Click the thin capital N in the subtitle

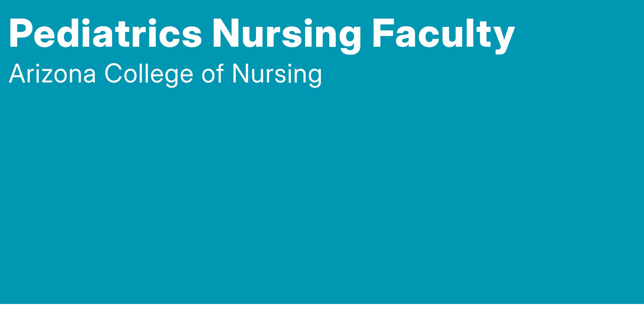pos(240,74)
